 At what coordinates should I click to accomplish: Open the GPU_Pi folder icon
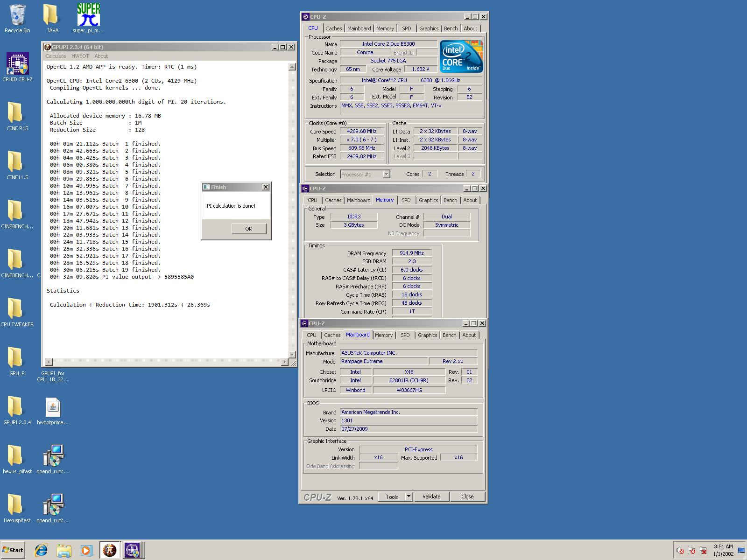tap(17, 361)
